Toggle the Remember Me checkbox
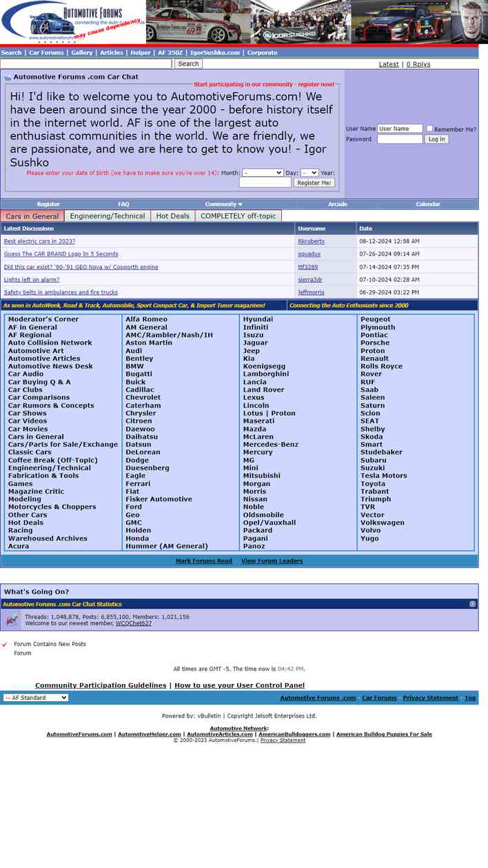488x868 pixels. point(429,129)
